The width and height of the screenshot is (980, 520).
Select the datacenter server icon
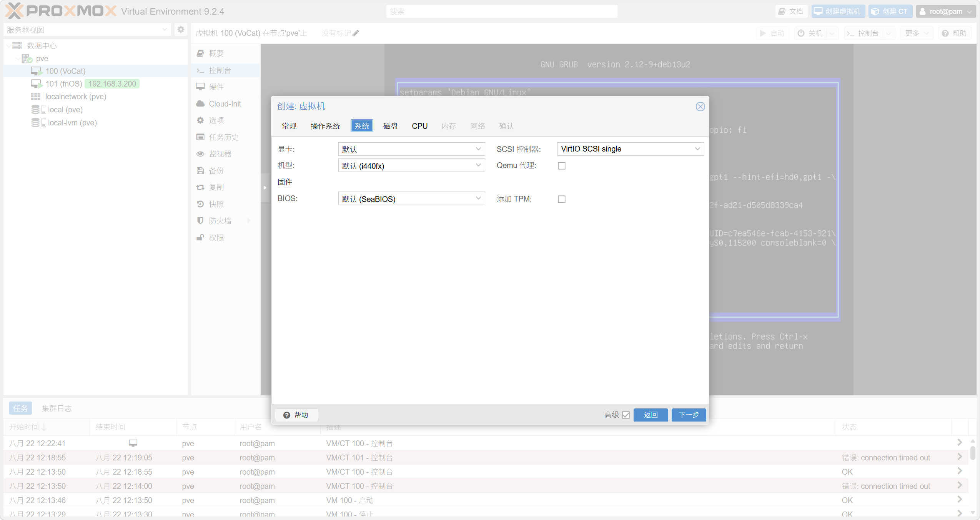point(17,46)
